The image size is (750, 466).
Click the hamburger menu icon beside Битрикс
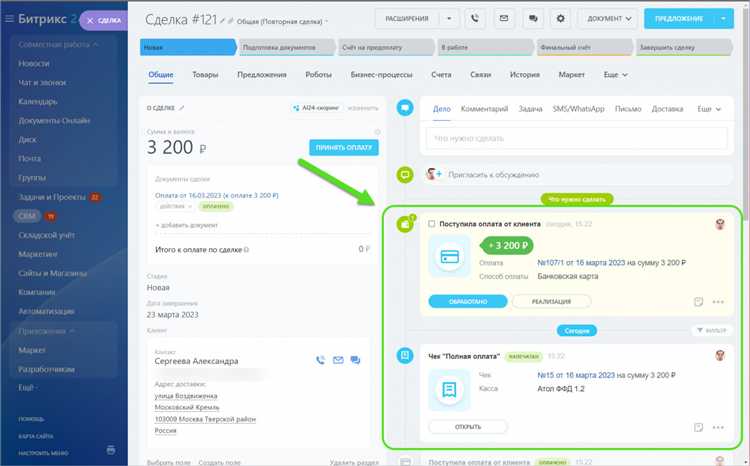point(9,19)
